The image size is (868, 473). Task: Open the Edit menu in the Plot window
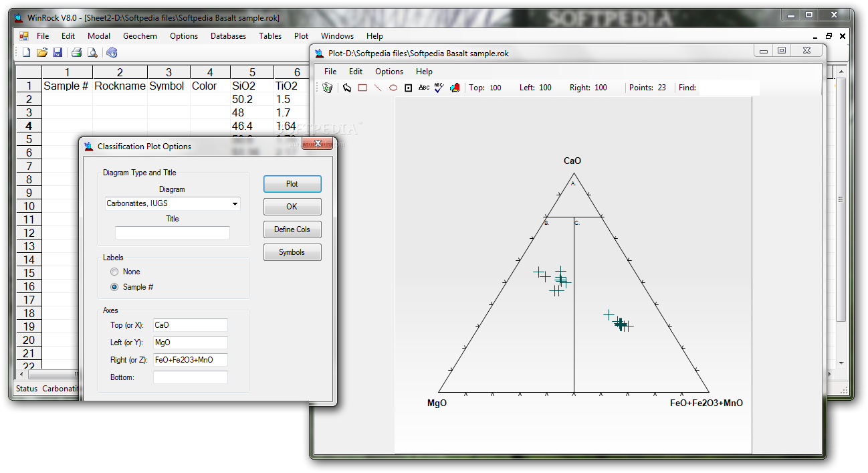[356, 72]
